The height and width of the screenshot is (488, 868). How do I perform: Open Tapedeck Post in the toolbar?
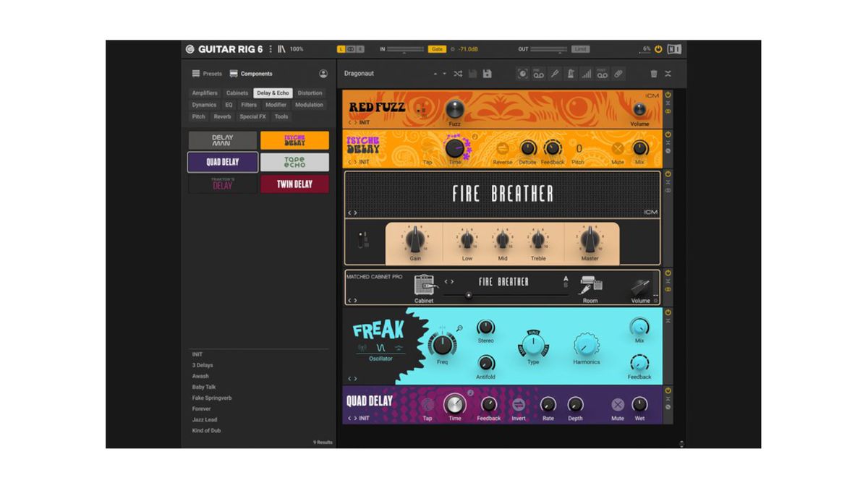click(603, 74)
